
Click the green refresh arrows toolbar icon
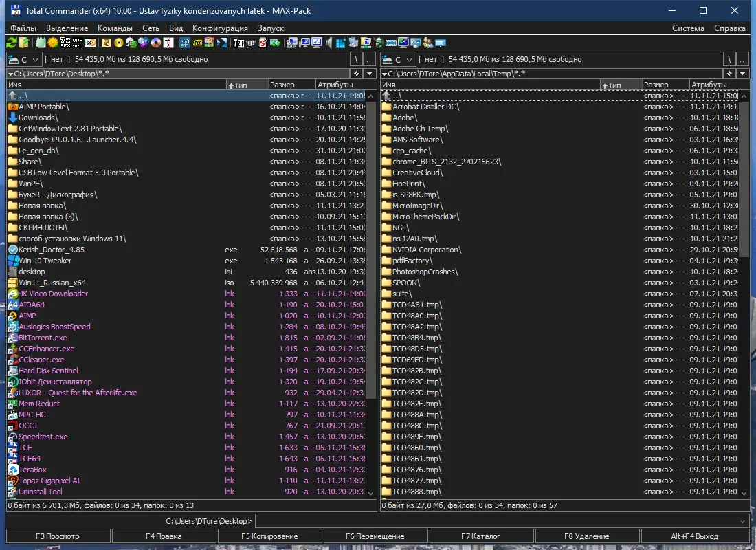12,43
